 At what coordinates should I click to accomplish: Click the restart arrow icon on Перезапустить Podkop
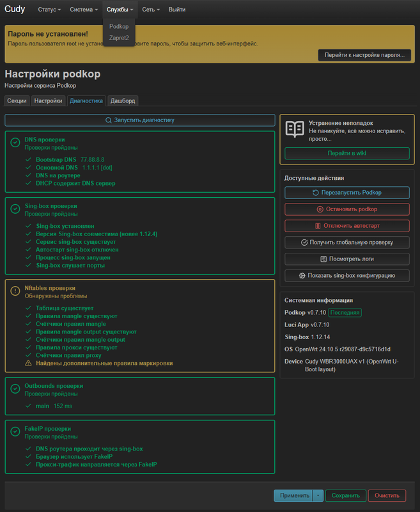coord(316,193)
